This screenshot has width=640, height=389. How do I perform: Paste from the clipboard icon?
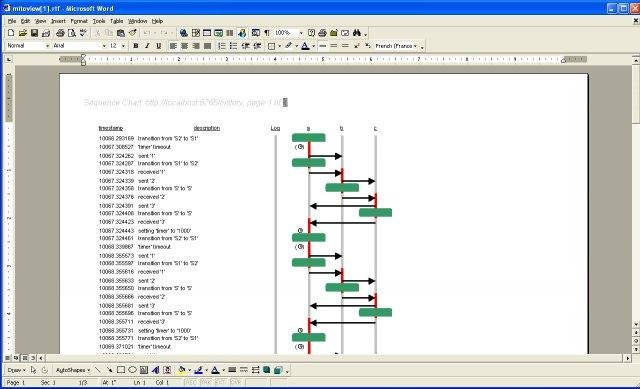(121, 33)
